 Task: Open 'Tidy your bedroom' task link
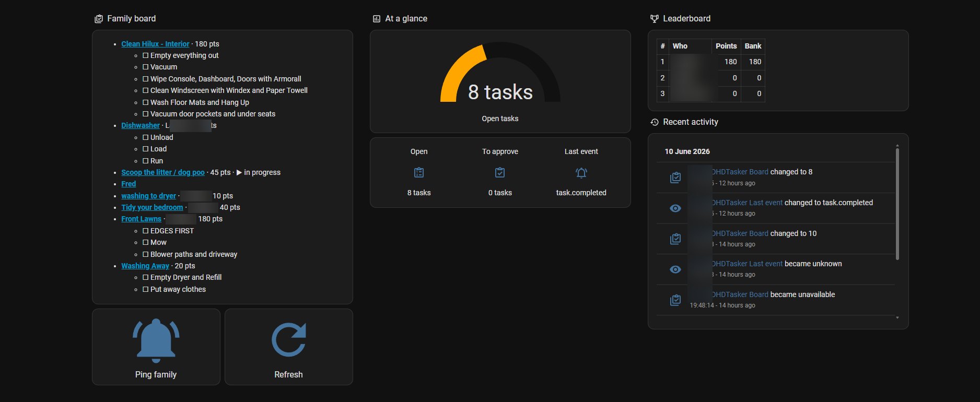152,207
